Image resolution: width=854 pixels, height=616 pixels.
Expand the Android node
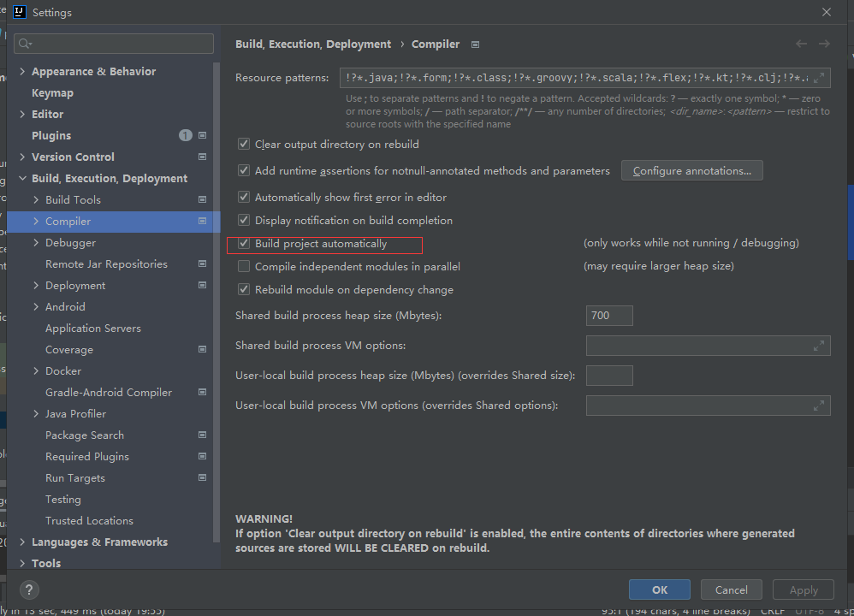pyautogui.click(x=36, y=306)
